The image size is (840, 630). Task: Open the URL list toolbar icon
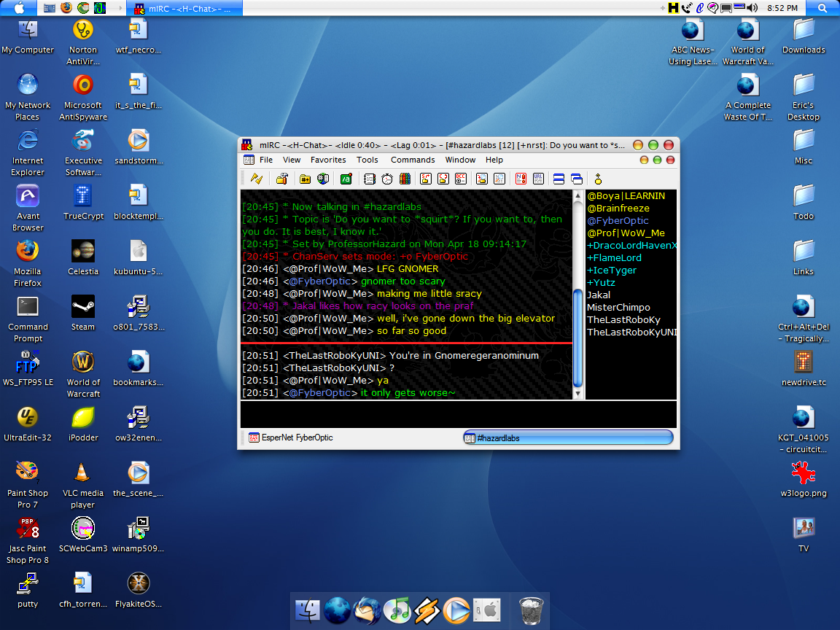pyautogui.click(x=538, y=179)
